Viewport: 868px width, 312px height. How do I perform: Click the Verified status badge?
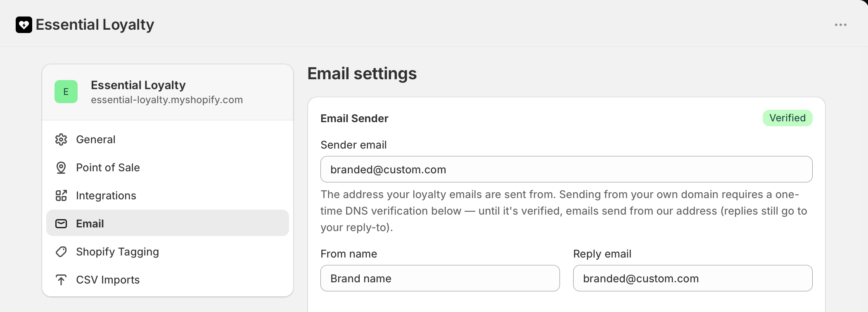787,118
